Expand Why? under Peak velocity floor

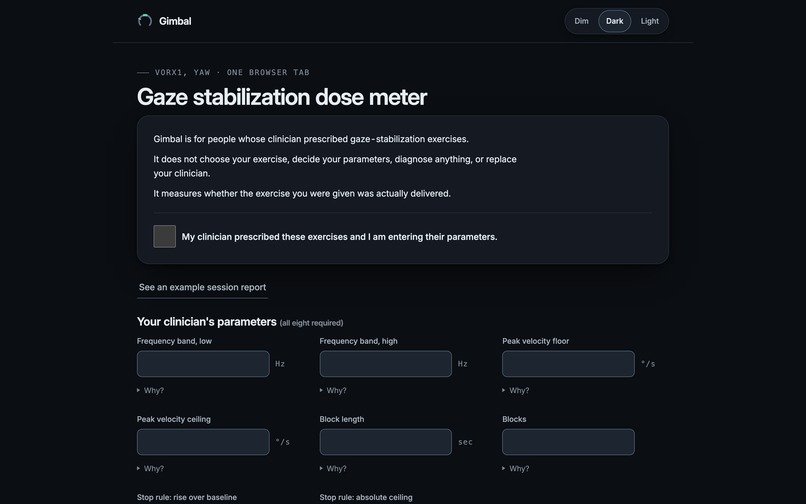[516, 390]
